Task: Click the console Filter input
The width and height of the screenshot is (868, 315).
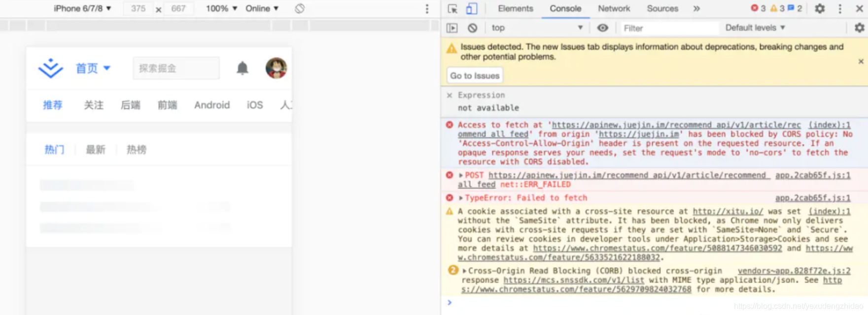Action: pos(668,28)
